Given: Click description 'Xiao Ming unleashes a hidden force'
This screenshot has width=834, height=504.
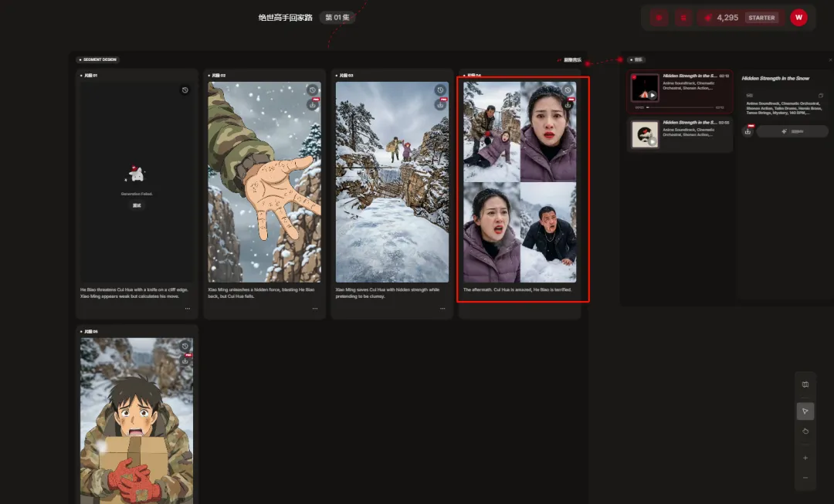Looking at the screenshot, I should click(261, 293).
